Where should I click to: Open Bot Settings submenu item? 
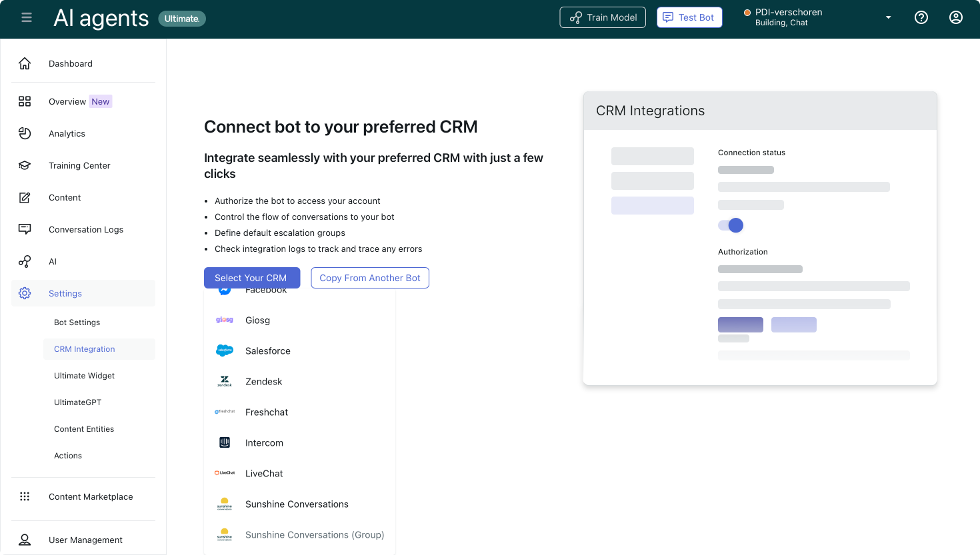(x=99, y=322)
